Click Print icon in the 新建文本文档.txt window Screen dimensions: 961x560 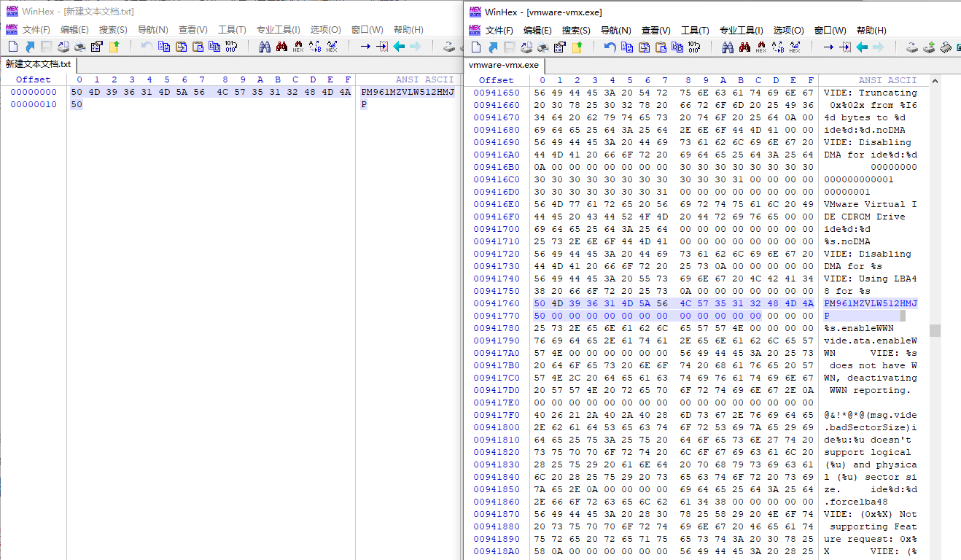coord(80,47)
